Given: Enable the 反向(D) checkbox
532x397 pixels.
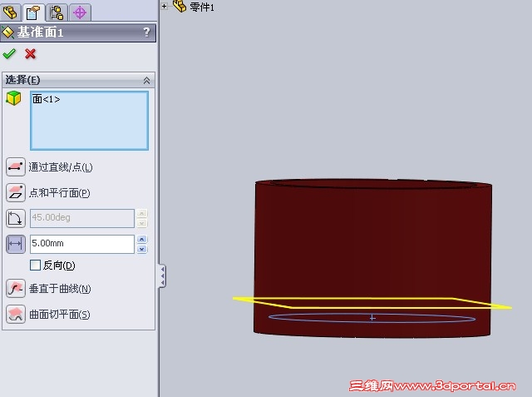Looking at the screenshot, I should pos(35,265).
